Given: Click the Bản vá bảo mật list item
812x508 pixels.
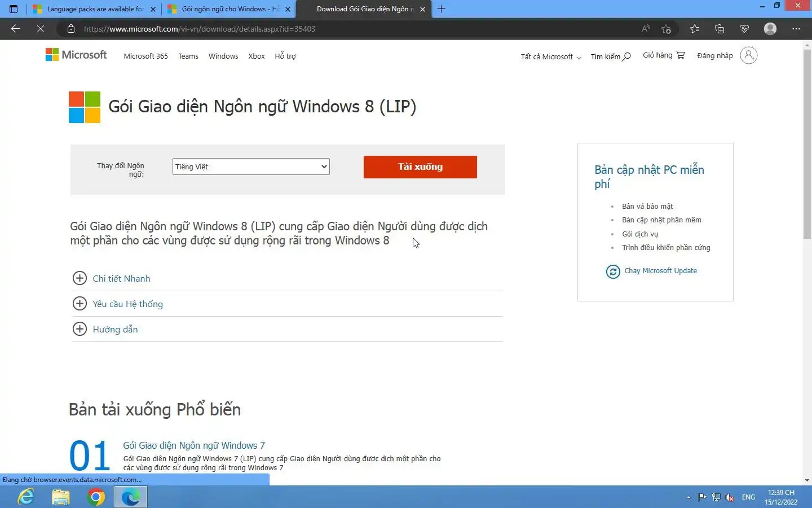Looking at the screenshot, I should [x=647, y=207].
